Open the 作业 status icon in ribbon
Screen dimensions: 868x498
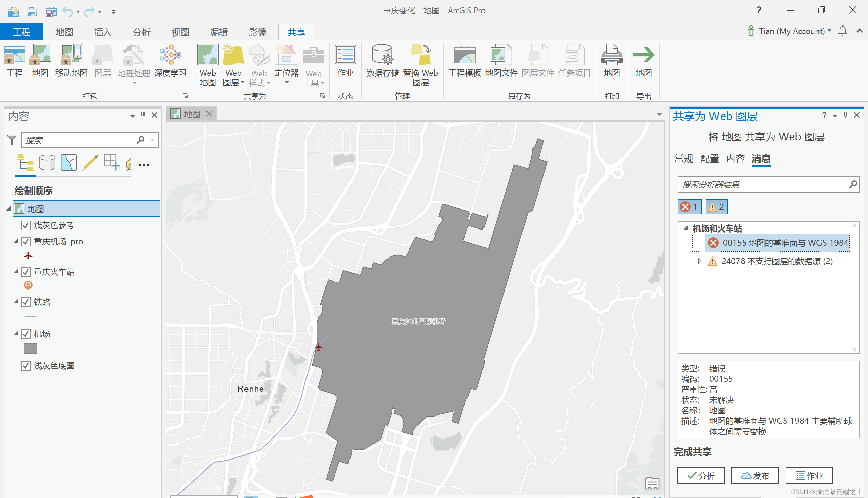[x=345, y=55]
